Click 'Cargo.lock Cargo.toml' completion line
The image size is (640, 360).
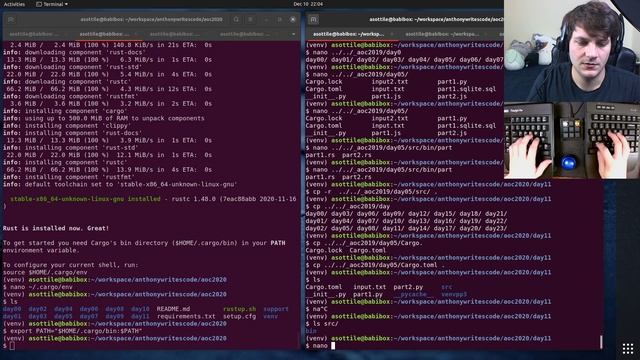pyautogui.click(x=346, y=250)
